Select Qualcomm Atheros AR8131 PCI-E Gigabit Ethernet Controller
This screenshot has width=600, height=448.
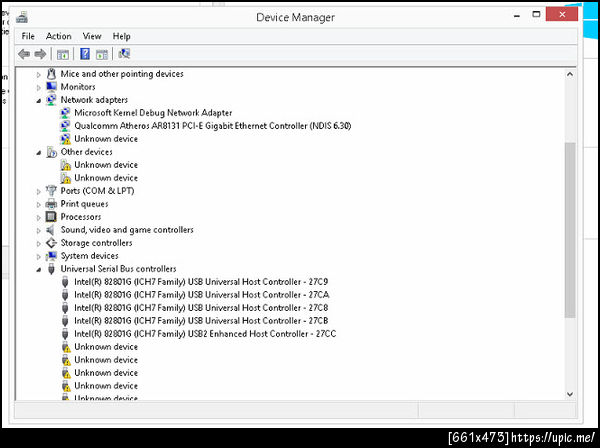[213, 126]
